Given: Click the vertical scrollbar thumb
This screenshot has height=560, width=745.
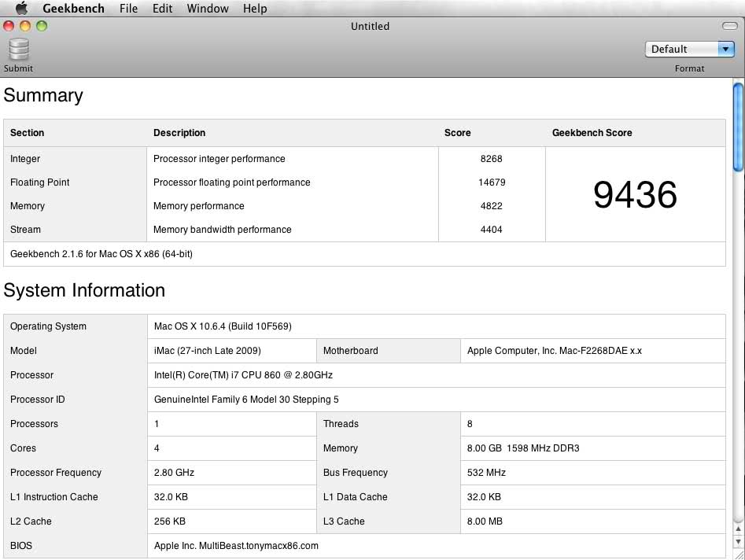Looking at the screenshot, I should pos(738,127).
